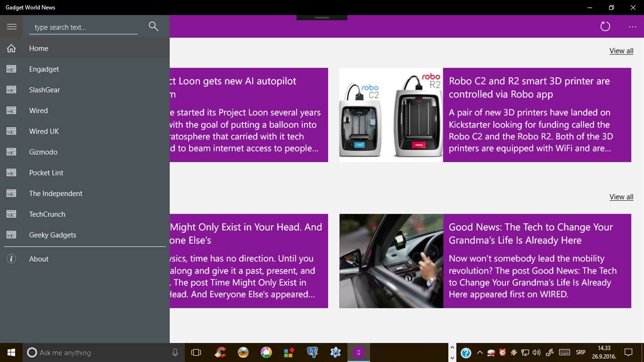Open Picasa from the taskbar
Image resolution: width=644 pixels, height=362 pixels.
[x=266, y=353]
